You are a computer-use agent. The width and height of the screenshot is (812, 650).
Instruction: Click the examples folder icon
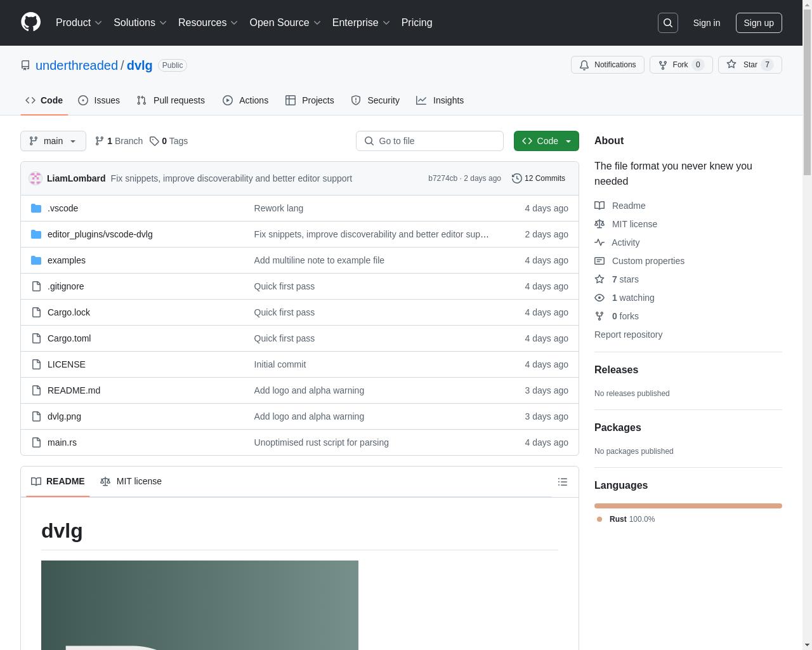point(36,260)
